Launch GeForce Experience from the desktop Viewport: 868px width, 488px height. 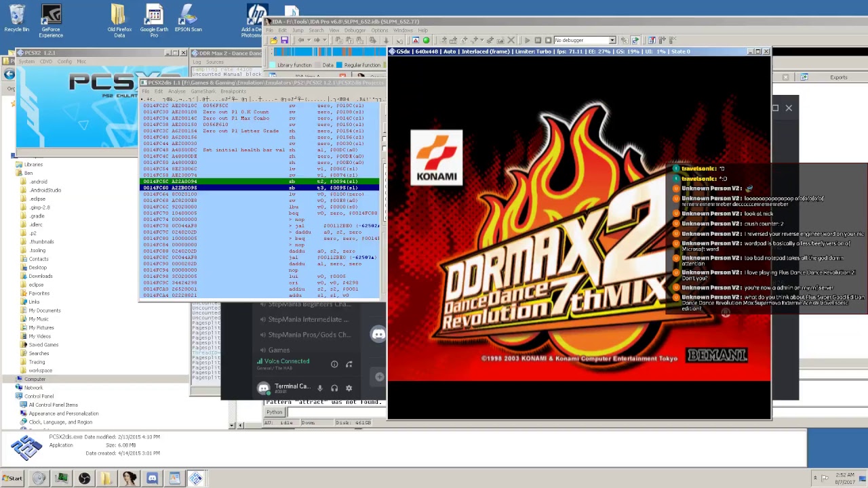(x=51, y=20)
